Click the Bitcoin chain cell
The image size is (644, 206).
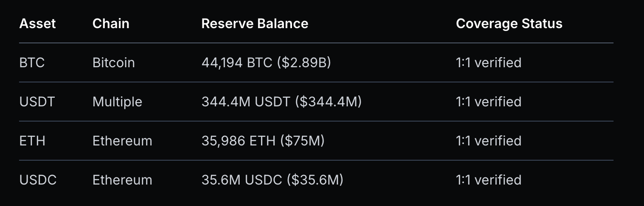pos(113,63)
